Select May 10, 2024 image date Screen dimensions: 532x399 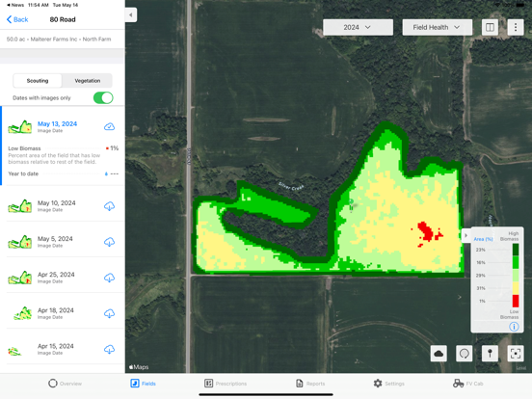57,203
